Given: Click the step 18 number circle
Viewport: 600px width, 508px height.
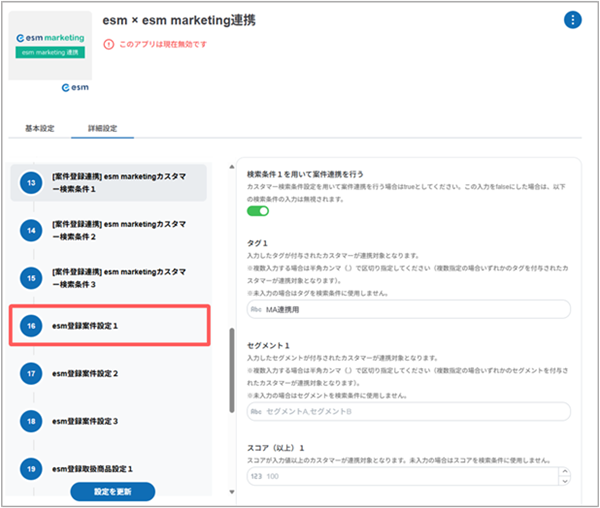Looking at the screenshot, I should pyautogui.click(x=32, y=421).
